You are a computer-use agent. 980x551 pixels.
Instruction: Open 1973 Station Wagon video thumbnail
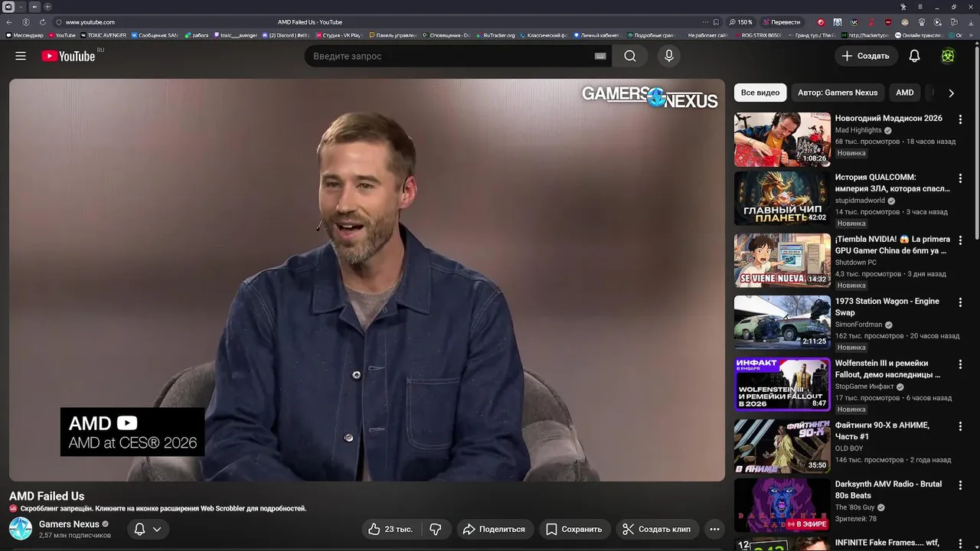(x=782, y=322)
